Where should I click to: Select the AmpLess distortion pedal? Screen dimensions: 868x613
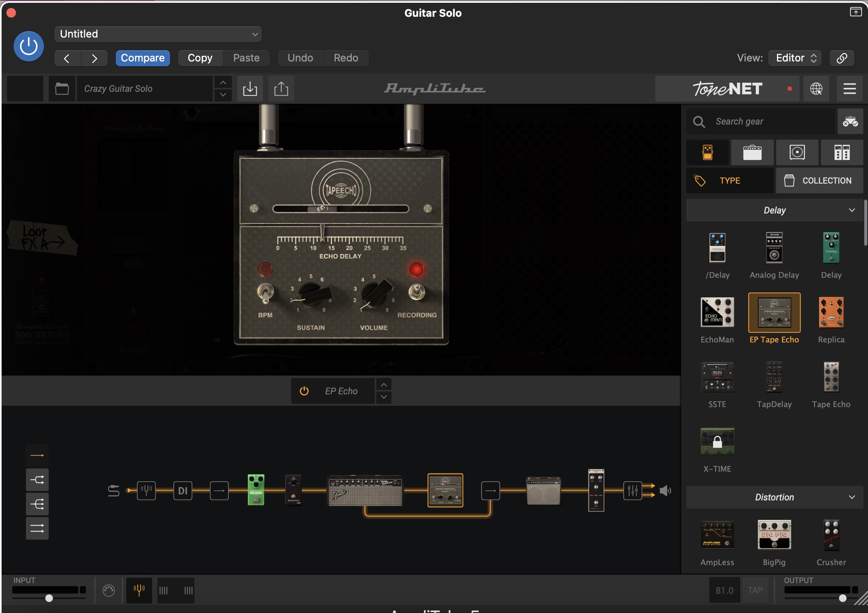(717, 535)
